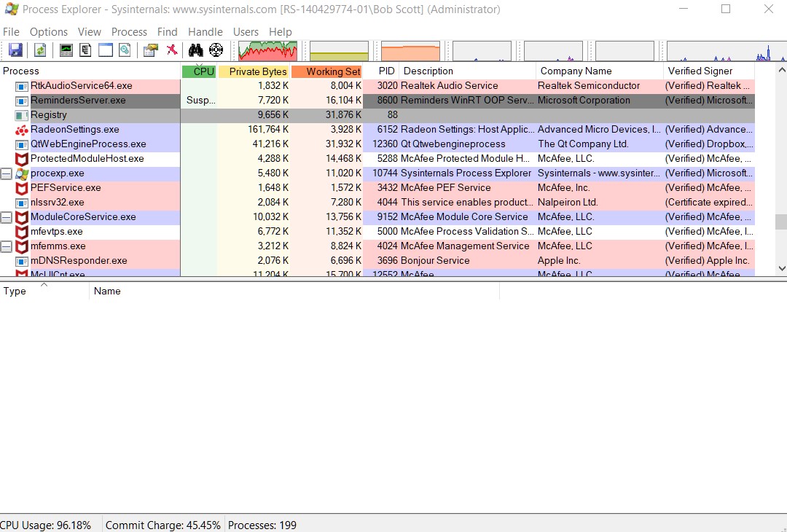Click the View DLLs/Handles toolbar icon
This screenshot has width=787, height=532.
pos(125,50)
